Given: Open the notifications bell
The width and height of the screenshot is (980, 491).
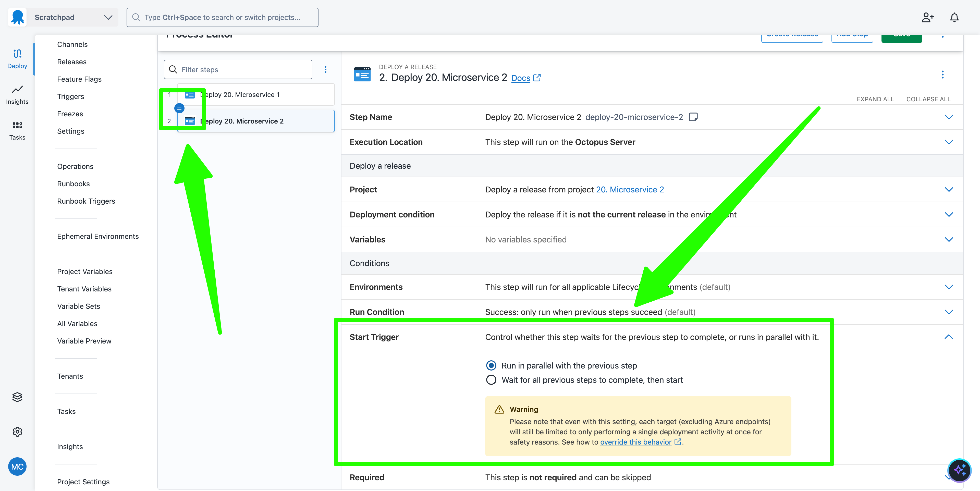Looking at the screenshot, I should click(954, 18).
